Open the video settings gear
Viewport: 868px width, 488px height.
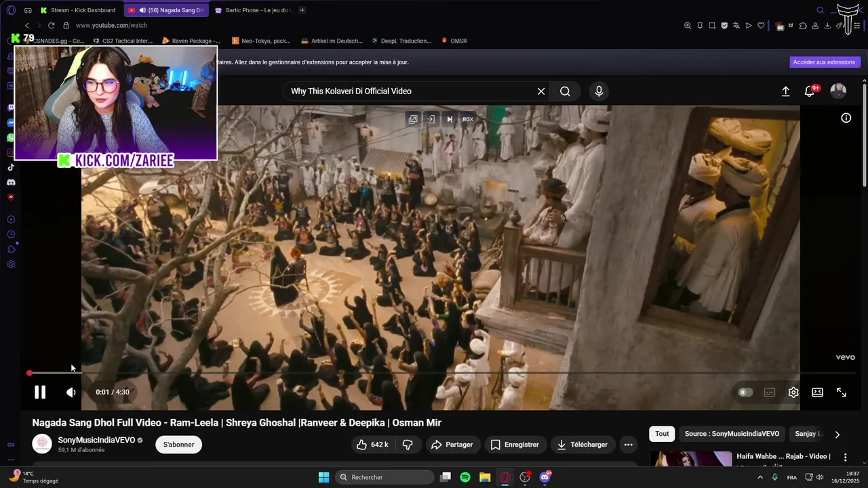(x=793, y=392)
